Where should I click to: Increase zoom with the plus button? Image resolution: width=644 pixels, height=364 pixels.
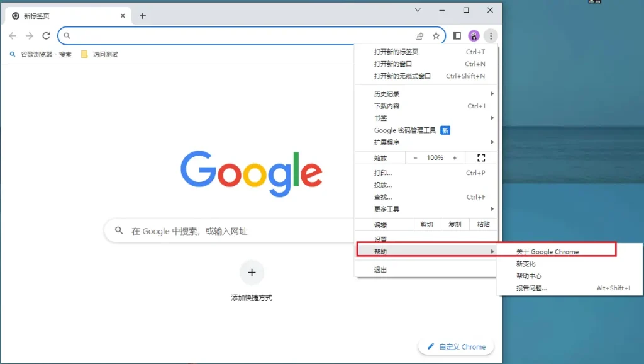pyautogui.click(x=455, y=157)
